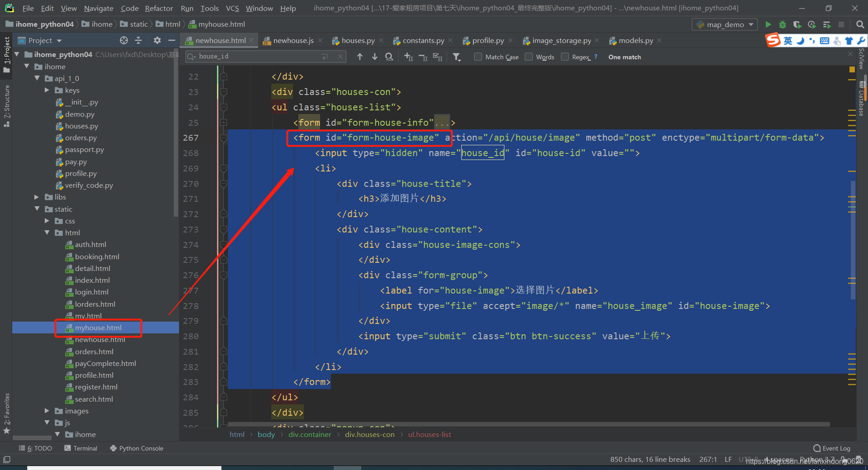Click the editor vertical scrollbar thumb

click(853, 240)
